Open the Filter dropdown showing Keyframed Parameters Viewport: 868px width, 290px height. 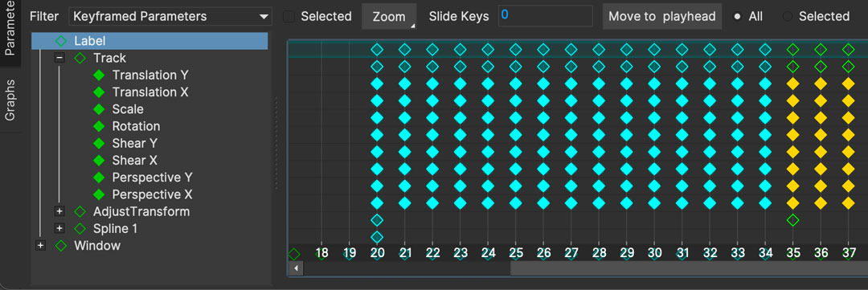170,17
